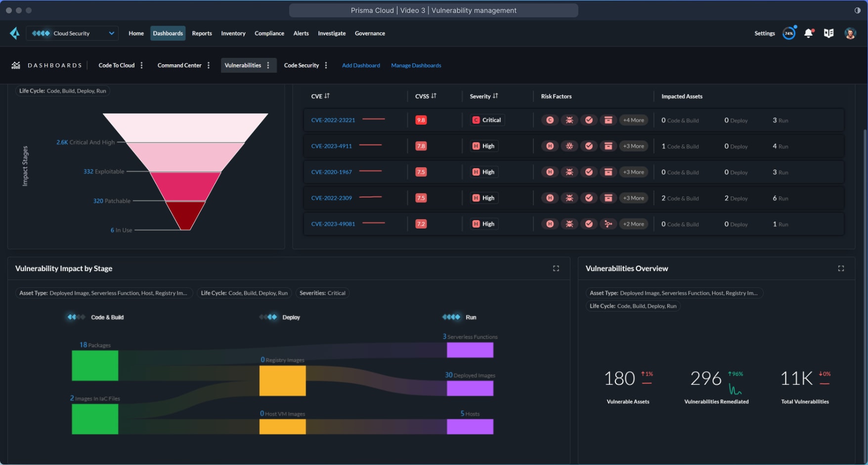Screen dimensions: 868x465
Task: Expand the +4 More risk factors badge
Action: click(x=633, y=120)
